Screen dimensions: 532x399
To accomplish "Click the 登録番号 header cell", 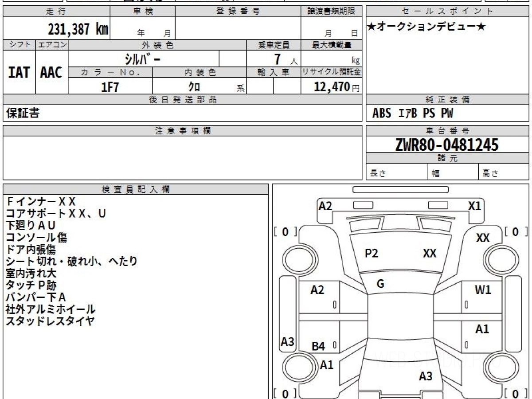I will coord(238,11).
